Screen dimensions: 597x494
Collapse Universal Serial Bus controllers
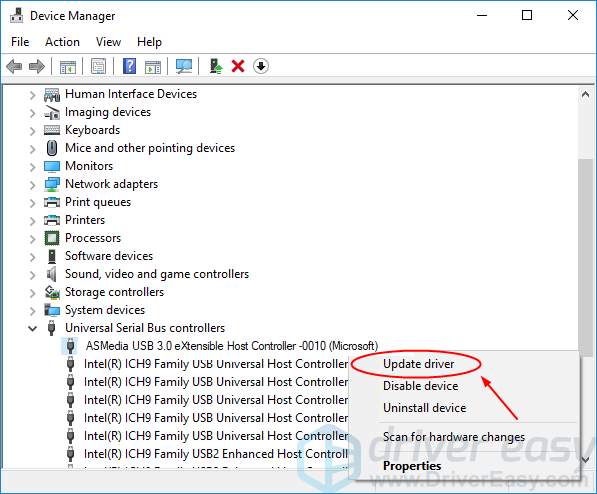(x=33, y=328)
